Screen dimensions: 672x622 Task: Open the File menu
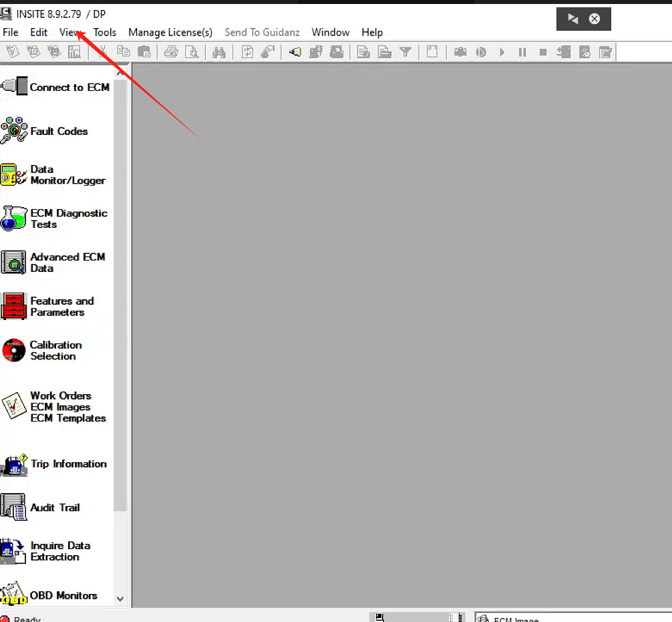10,32
